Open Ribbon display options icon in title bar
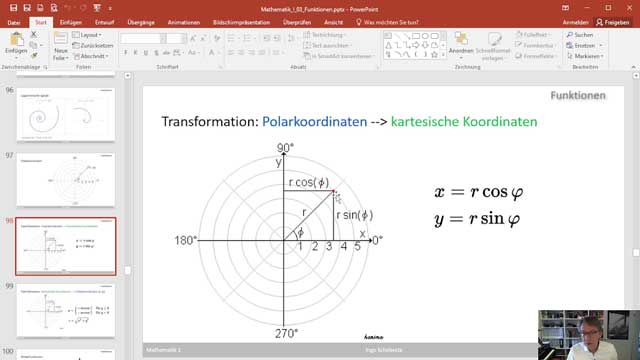 click(565, 8)
